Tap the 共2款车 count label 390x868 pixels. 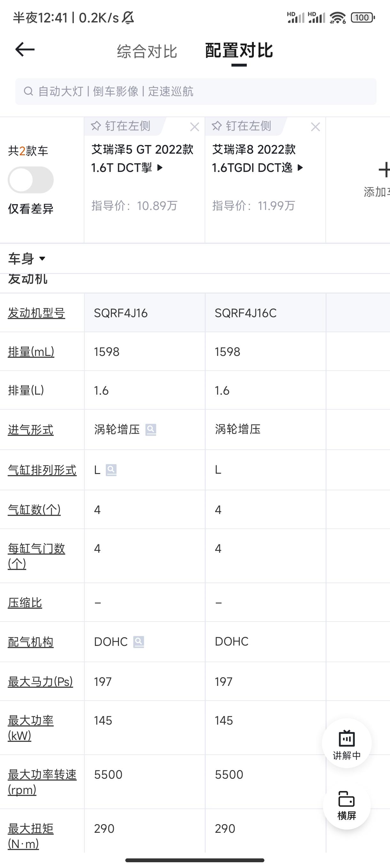click(28, 151)
